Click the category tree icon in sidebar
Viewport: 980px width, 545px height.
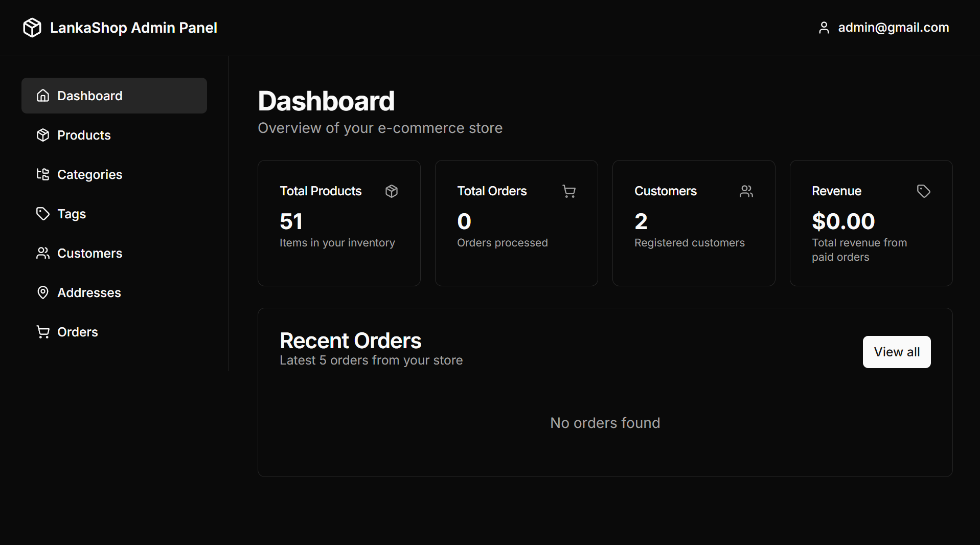[43, 174]
